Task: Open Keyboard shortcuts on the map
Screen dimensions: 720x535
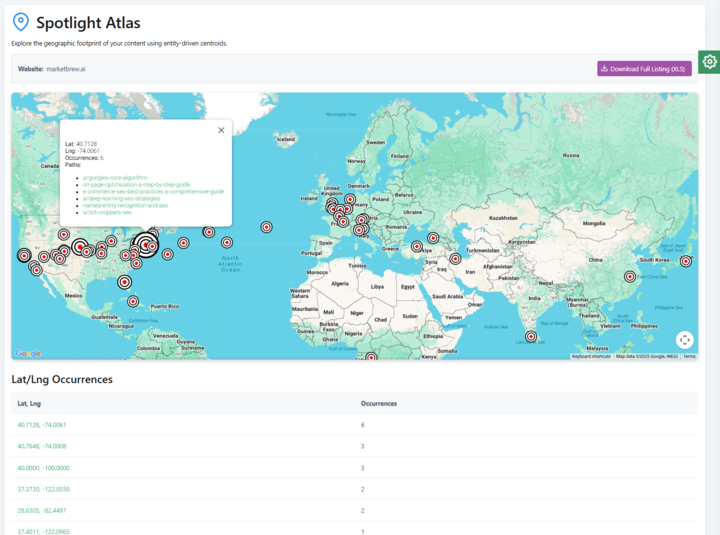Action: tap(591, 356)
